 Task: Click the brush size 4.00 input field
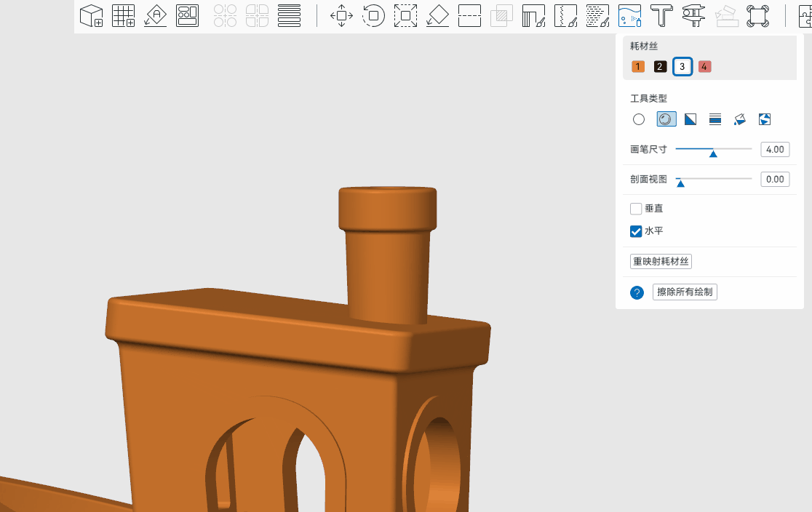click(775, 149)
